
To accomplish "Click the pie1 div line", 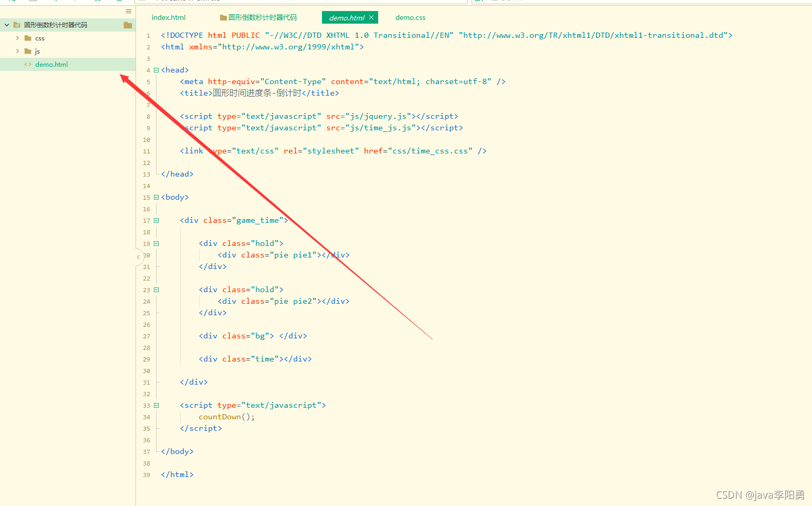I will (284, 255).
